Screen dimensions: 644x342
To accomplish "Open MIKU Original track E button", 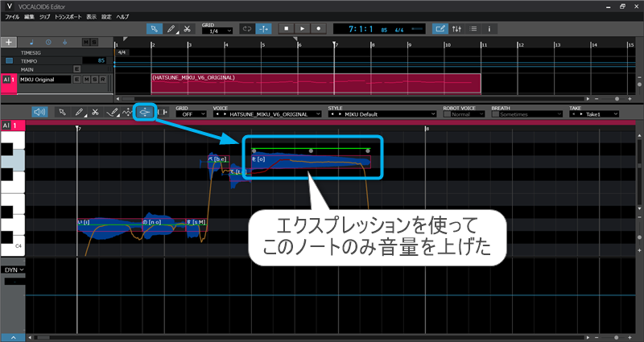I will 76,80.
